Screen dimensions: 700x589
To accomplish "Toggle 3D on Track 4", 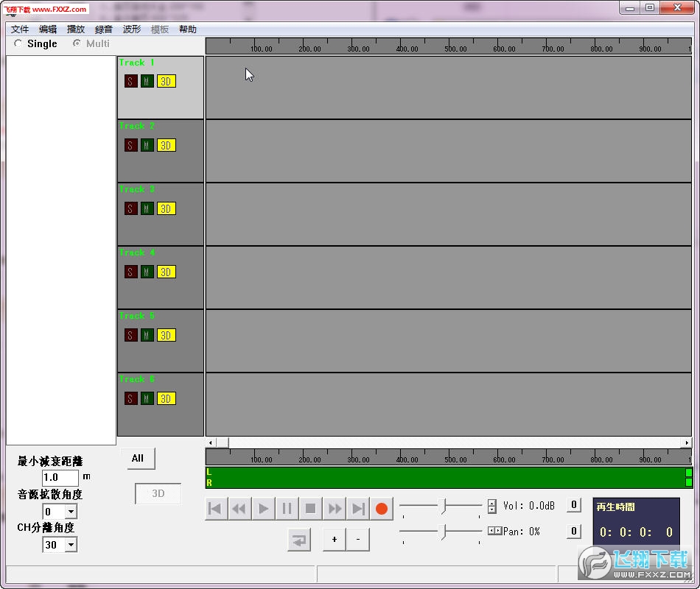I will 166,272.
